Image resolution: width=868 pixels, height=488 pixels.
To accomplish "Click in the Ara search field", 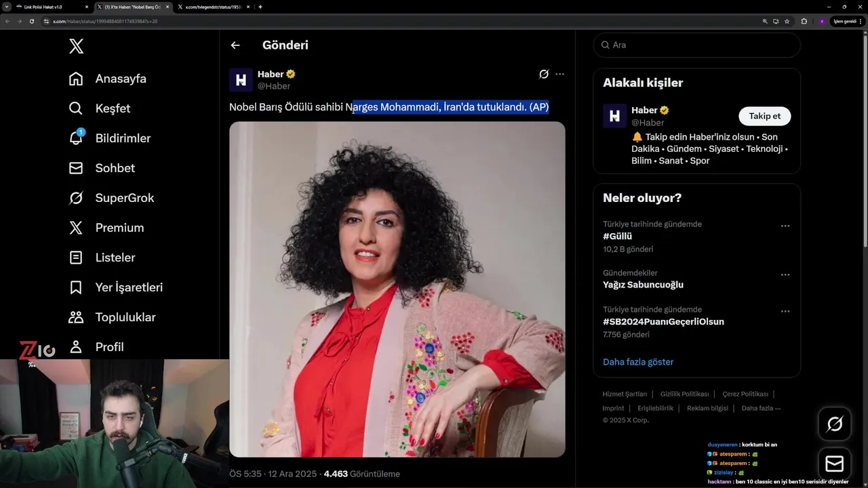I will click(696, 45).
